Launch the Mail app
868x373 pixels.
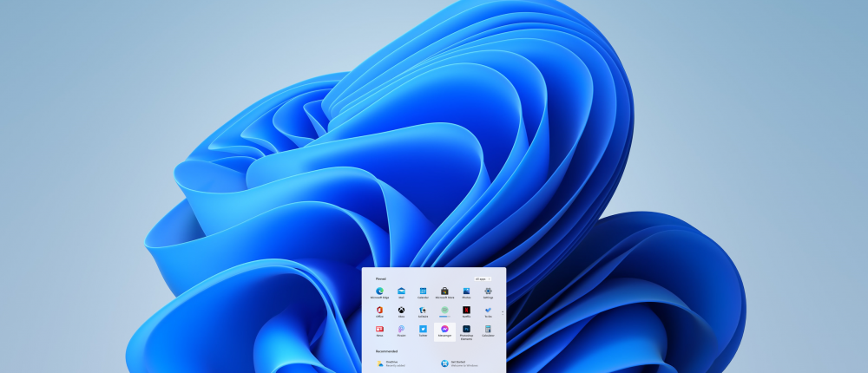(x=401, y=292)
